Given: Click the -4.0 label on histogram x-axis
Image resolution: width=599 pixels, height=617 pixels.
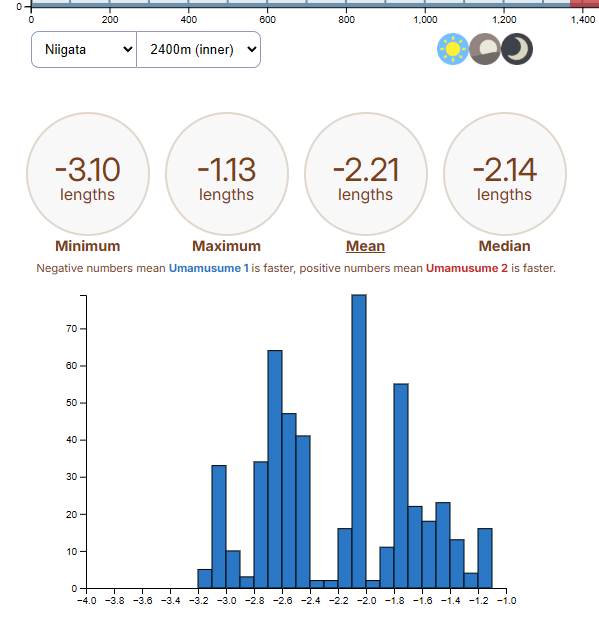Looking at the screenshot, I should (87, 601).
